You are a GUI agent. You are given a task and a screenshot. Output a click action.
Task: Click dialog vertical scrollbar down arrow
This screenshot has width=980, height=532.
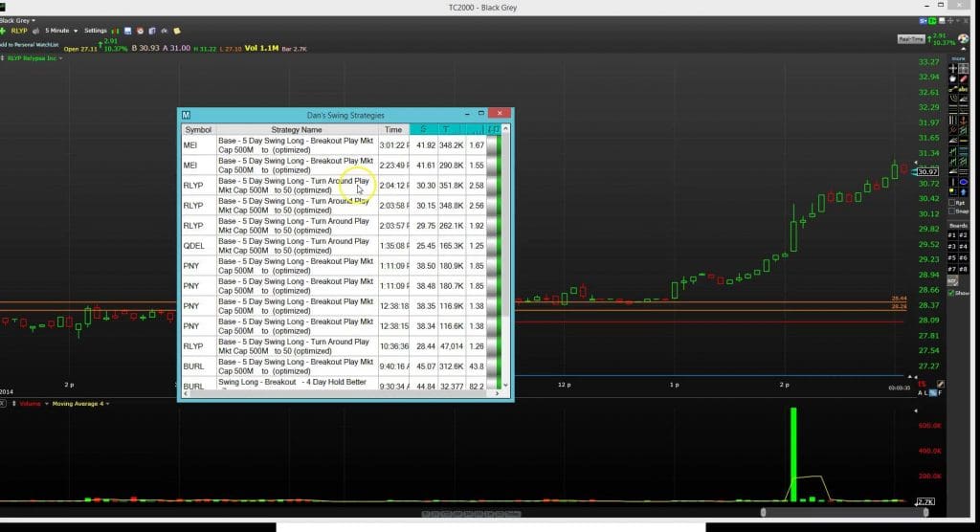[505, 386]
